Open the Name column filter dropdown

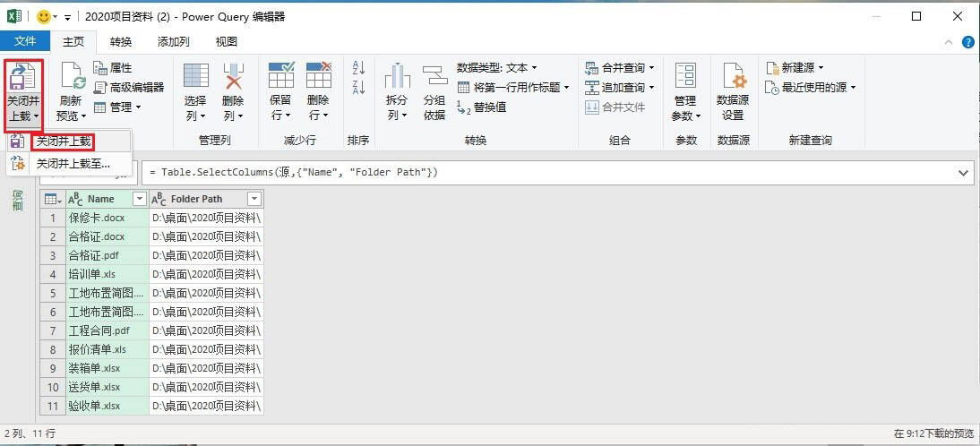[x=140, y=199]
